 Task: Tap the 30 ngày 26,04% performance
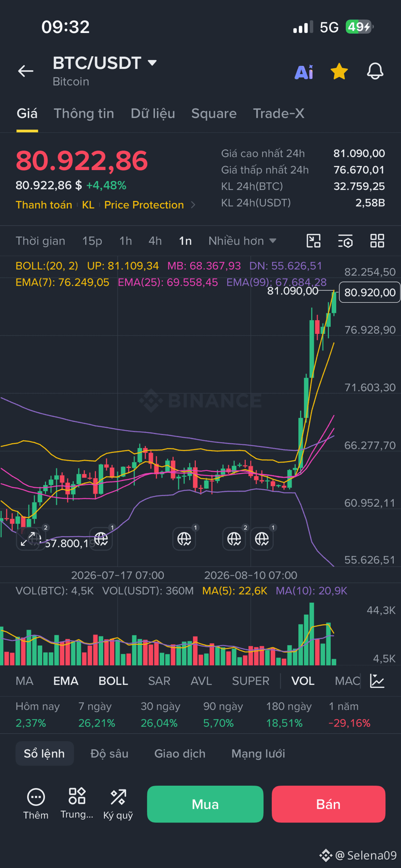(x=160, y=715)
